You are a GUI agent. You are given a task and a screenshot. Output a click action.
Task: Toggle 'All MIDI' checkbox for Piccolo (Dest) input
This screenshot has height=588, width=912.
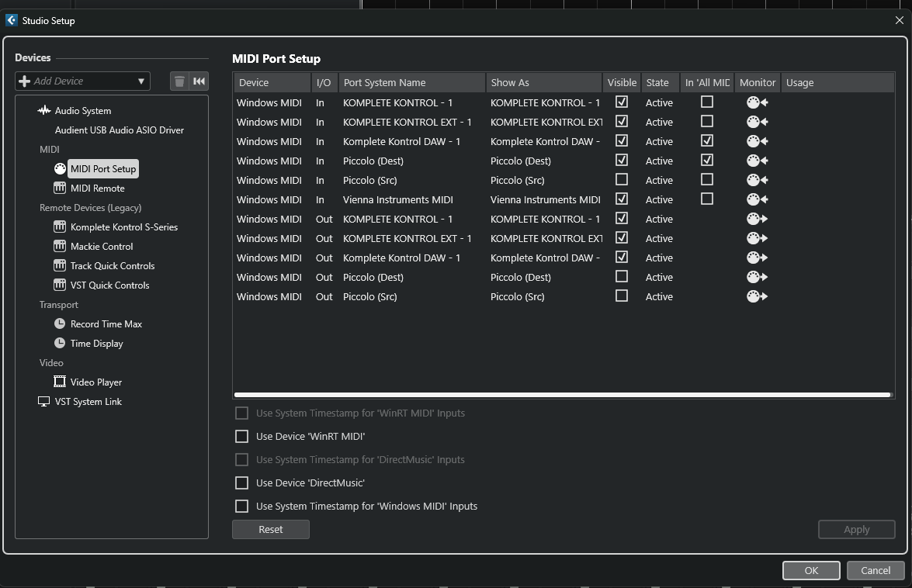click(x=707, y=161)
